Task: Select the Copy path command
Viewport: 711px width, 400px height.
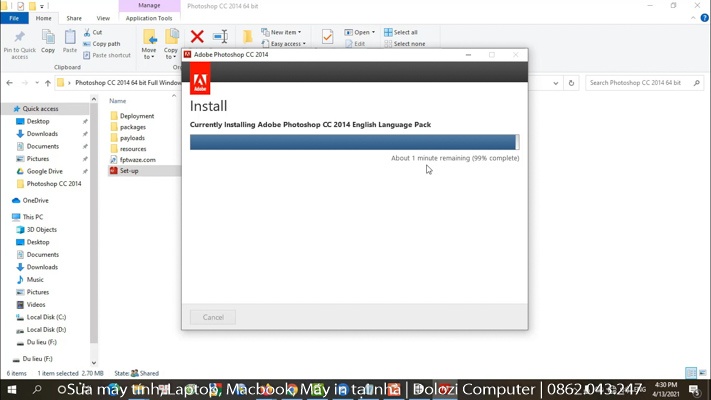Action: pyautogui.click(x=102, y=44)
